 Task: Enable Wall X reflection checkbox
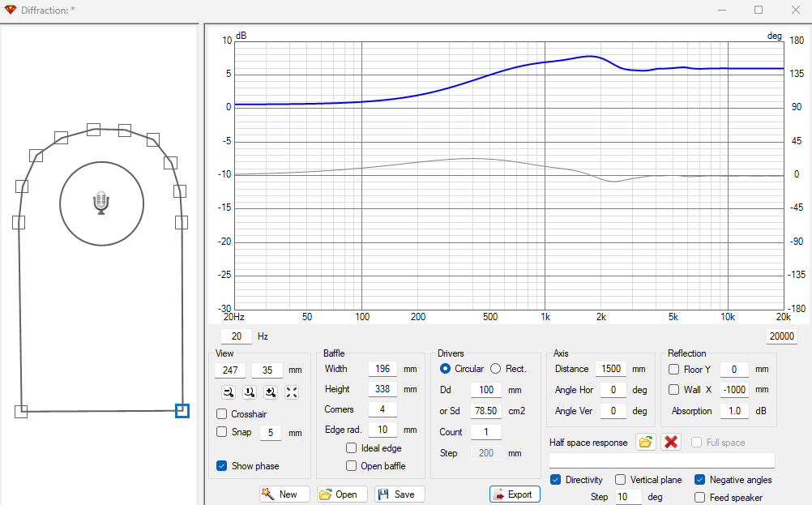pyautogui.click(x=673, y=390)
